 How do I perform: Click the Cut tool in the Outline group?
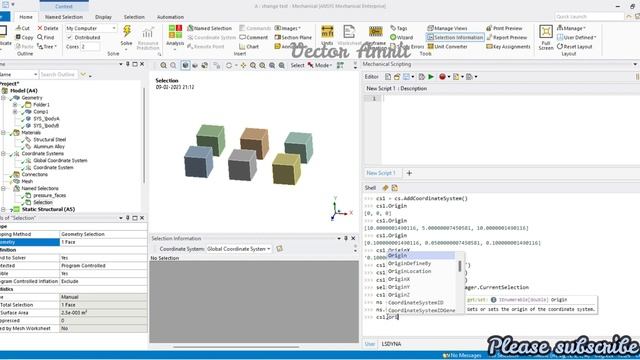[23, 28]
